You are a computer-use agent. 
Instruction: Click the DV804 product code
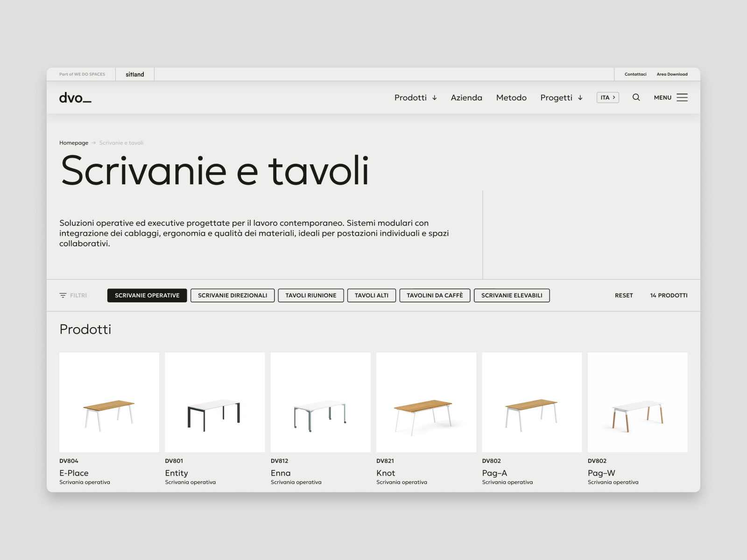69,461
